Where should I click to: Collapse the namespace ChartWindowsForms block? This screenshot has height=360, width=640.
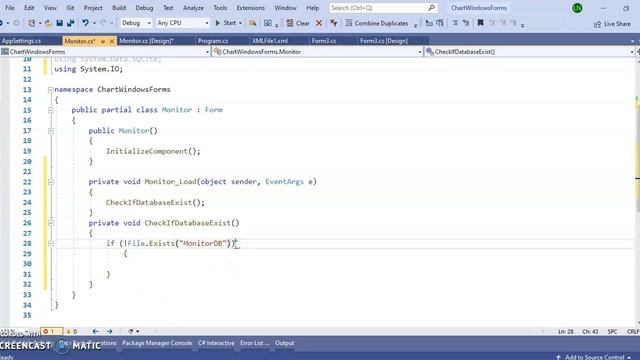pyautogui.click(x=51, y=90)
